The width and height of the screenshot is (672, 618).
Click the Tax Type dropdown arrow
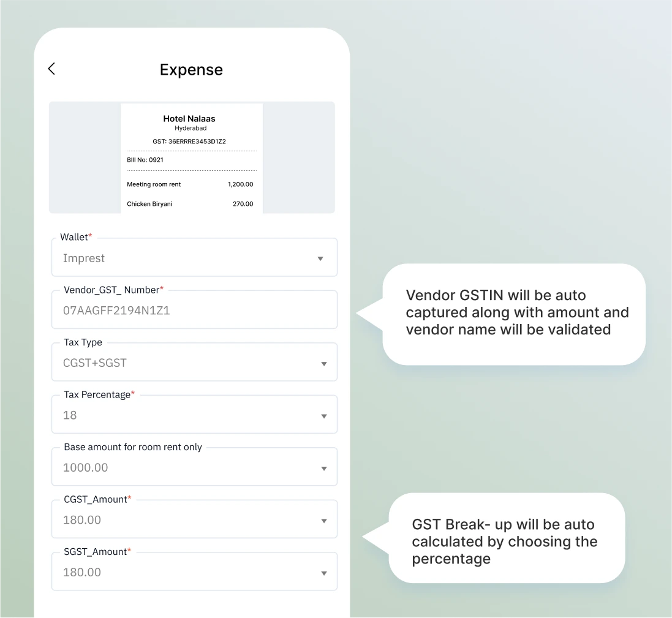point(324,364)
